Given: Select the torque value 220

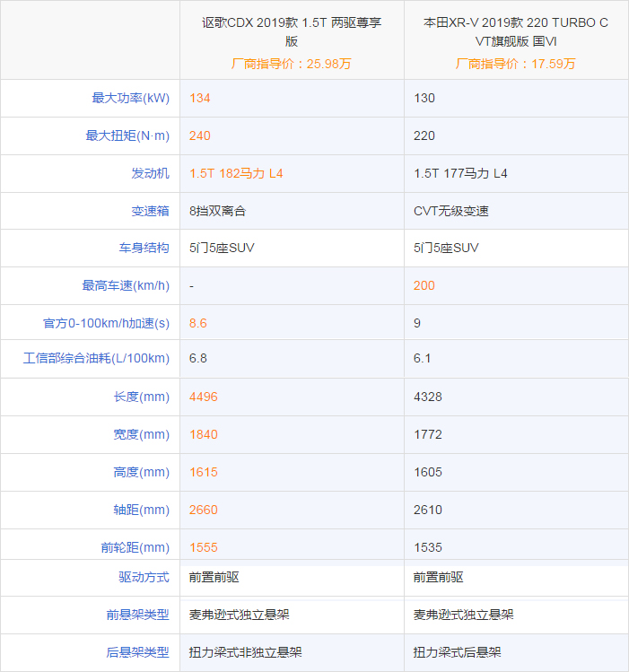Looking at the screenshot, I should [424, 135].
